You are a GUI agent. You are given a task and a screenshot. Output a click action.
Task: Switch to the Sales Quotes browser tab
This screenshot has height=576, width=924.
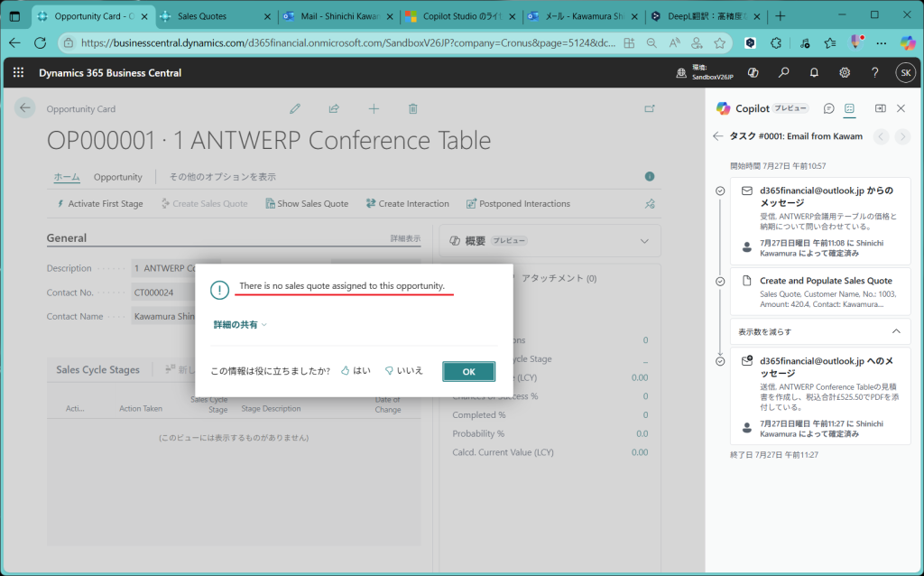point(215,16)
